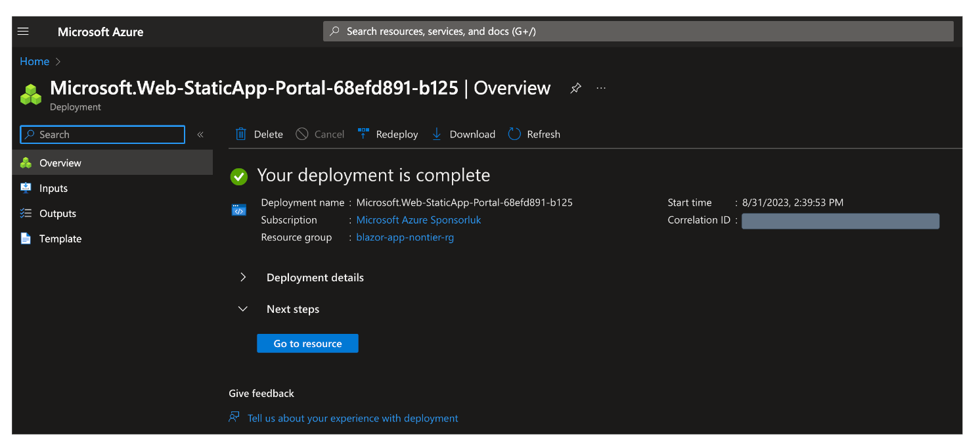Navigate to Home via the breadcrumb
Viewport: 980px width, 443px height.
tap(34, 61)
